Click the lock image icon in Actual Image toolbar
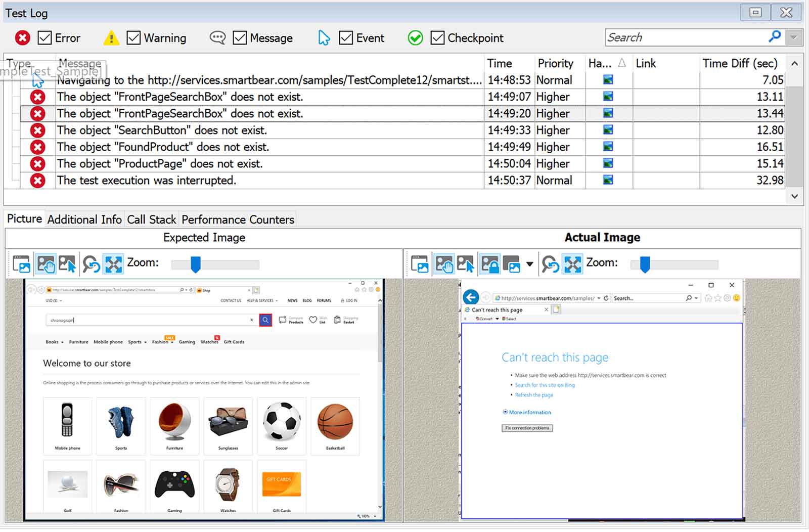809x532 pixels. tap(489, 264)
